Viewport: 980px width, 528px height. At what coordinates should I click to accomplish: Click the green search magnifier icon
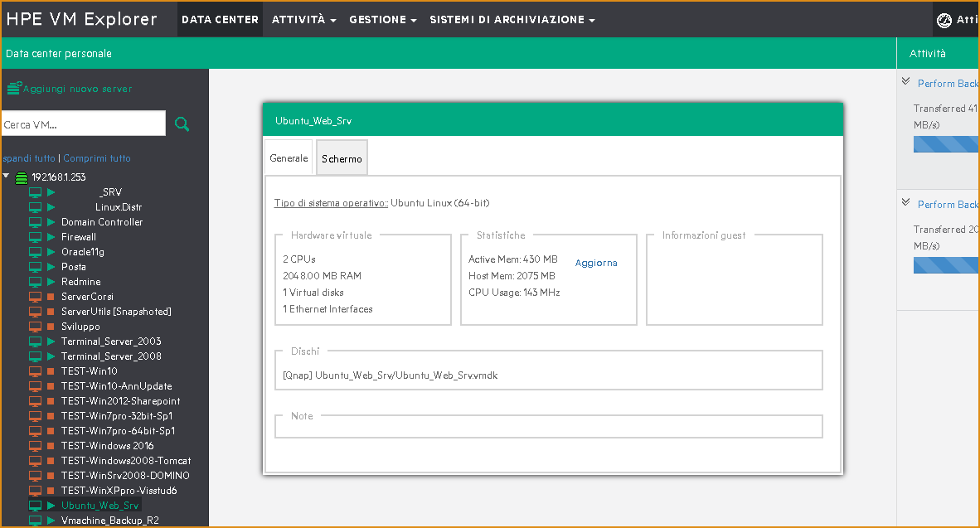pos(182,124)
